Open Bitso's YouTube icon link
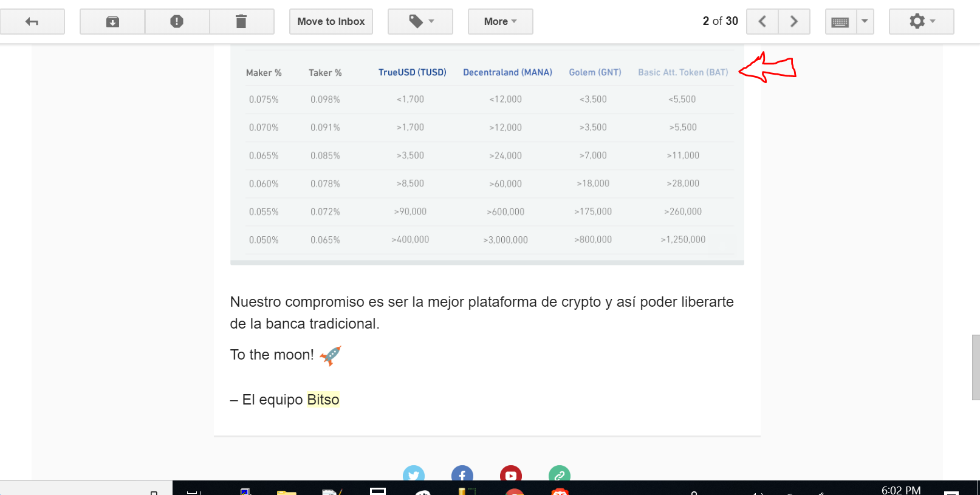Image resolution: width=980 pixels, height=495 pixels. coord(511,474)
